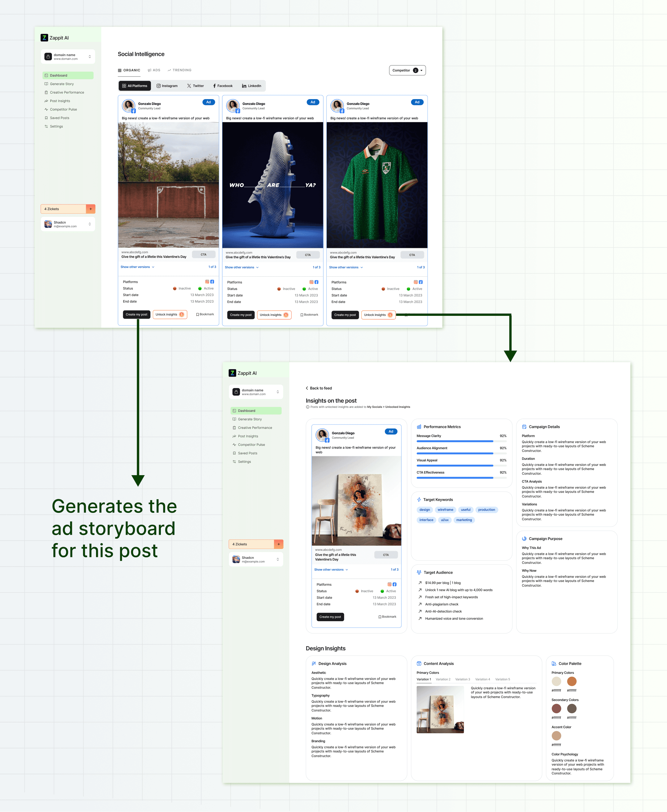Click Create my post on the first card
The width and height of the screenshot is (667, 812).
point(136,315)
